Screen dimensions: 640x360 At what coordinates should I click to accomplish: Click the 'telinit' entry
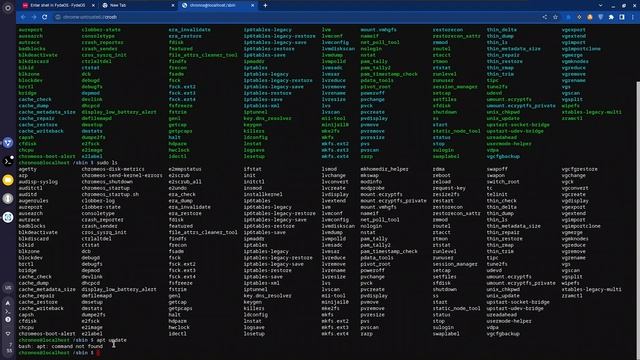click(497, 194)
